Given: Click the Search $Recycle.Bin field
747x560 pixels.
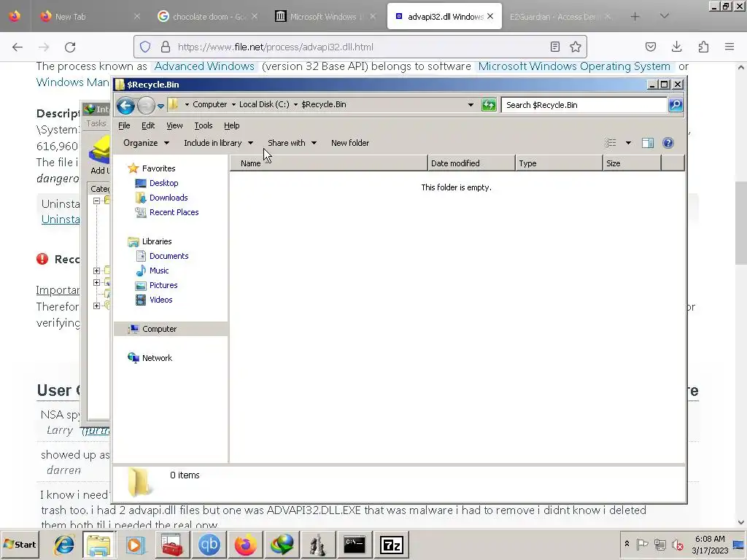Looking at the screenshot, I should click(x=584, y=105).
